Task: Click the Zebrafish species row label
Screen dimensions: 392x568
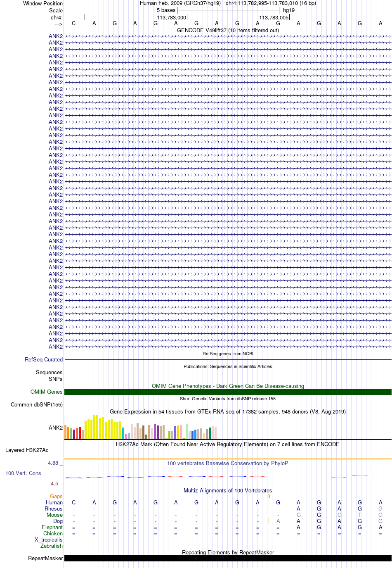Action: pos(52,546)
